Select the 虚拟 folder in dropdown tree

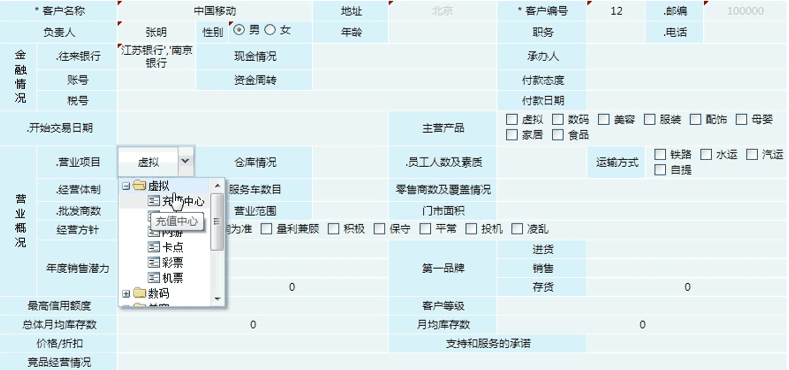[x=159, y=186]
